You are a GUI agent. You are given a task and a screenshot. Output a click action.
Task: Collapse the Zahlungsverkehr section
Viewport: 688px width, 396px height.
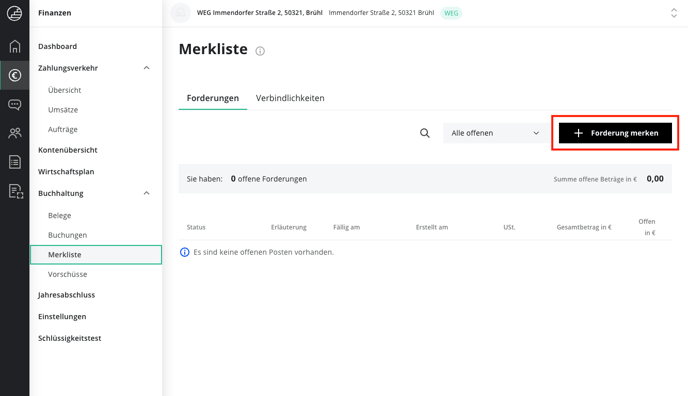point(146,68)
